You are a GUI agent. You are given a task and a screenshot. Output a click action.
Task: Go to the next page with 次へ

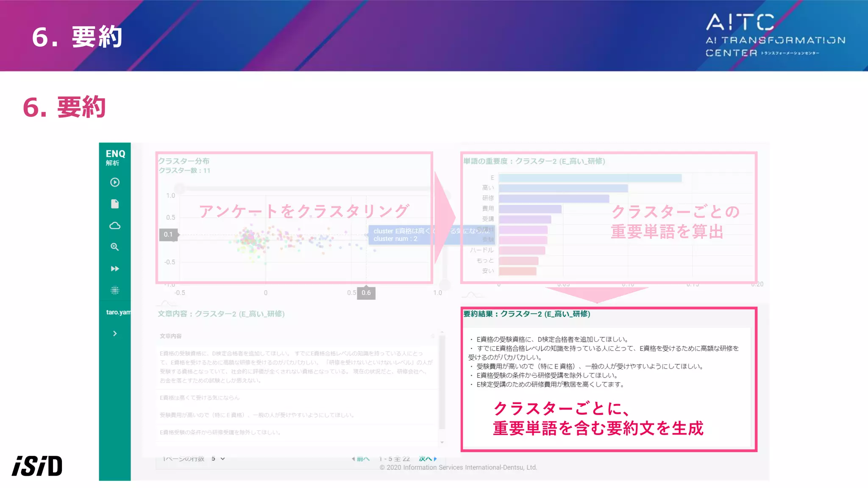427,459
